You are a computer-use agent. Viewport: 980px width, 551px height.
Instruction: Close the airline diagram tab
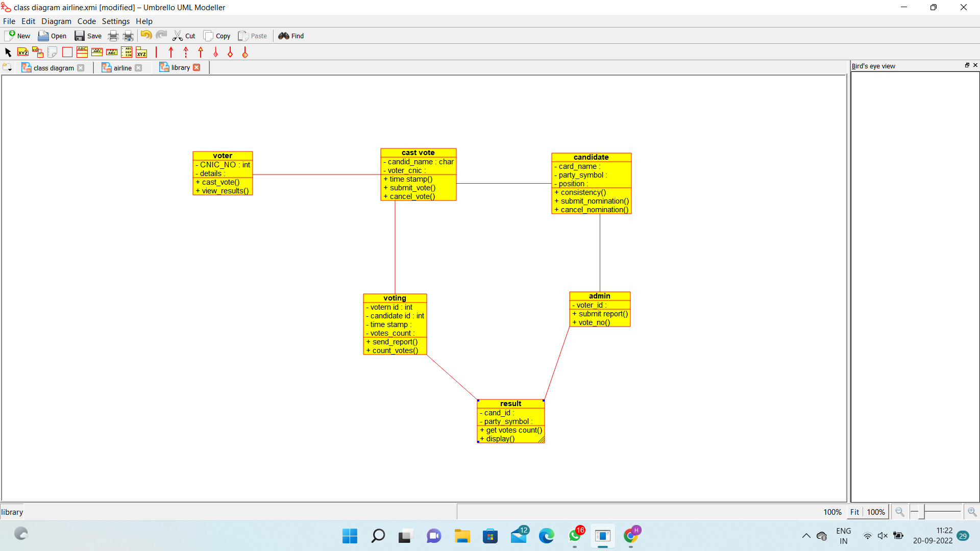(x=138, y=68)
